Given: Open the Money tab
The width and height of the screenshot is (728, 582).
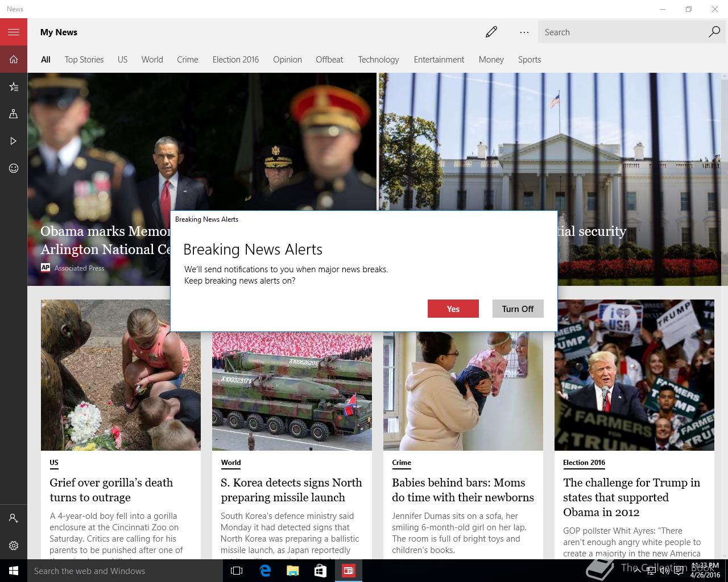Looking at the screenshot, I should coord(491,60).
